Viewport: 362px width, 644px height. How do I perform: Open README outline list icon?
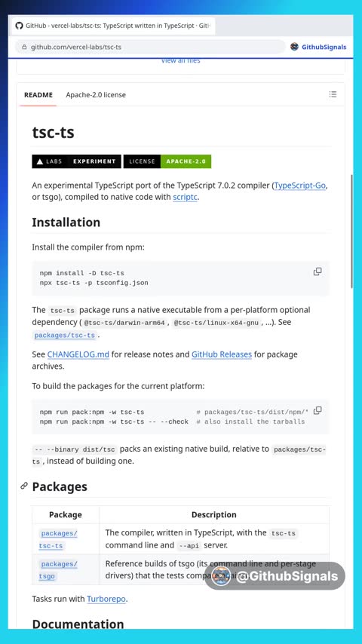tap(333, 94)
